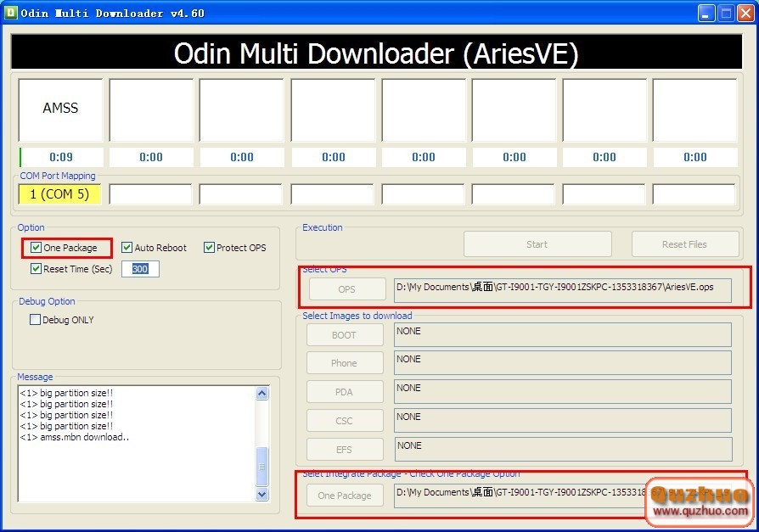Click the yellow 1 (COM 5) port box
The image size is (759, 532).
click(x=60, y=194)
